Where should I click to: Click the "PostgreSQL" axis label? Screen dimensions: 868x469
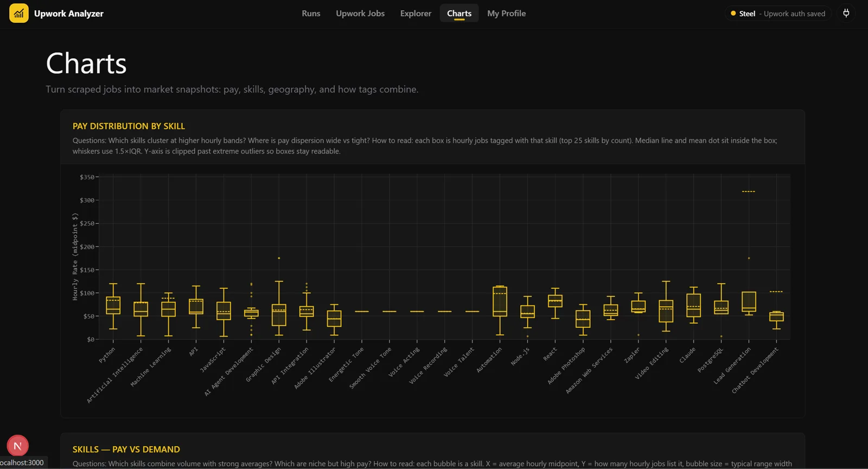710,360
